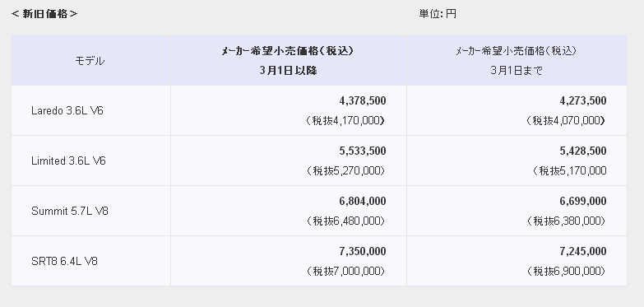Image resolution: width=644 pixels, height=307 pixels.
Task: Select the 3月1日まで price column header
Action: [517, 61]
